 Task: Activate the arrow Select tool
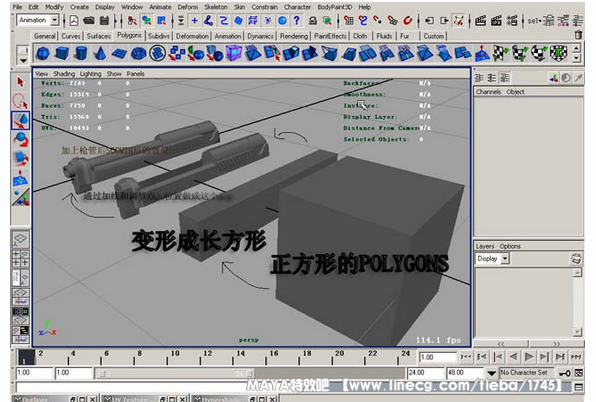click(x=20, y=82)
